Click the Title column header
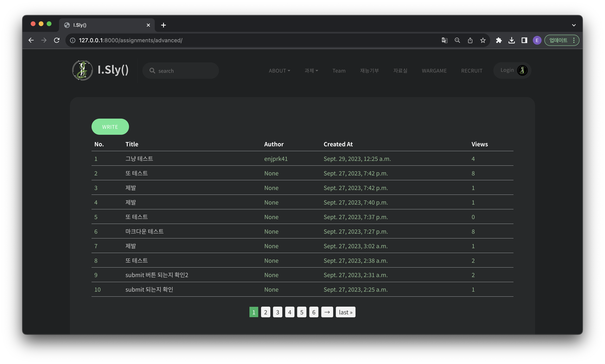This screenshot has height=364, width=605. click(132, 144)
